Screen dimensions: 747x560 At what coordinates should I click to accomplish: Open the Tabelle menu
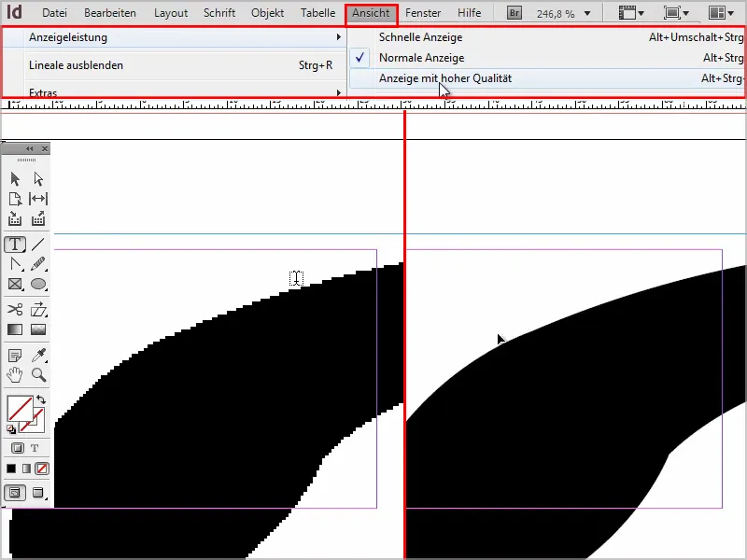(317, 13)
